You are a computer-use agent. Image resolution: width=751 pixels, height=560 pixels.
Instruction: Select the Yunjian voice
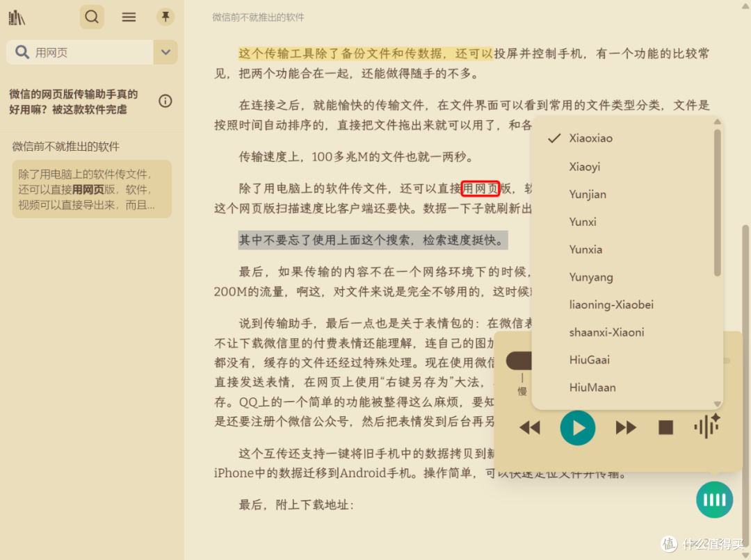pos(588,194)
